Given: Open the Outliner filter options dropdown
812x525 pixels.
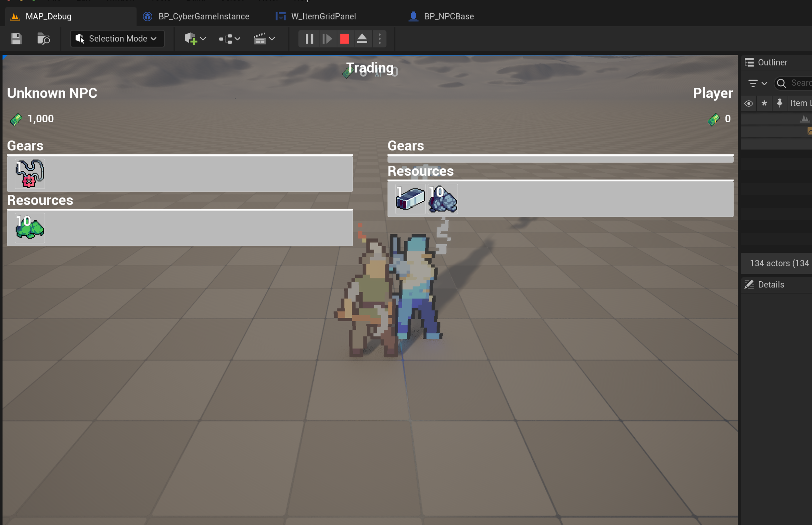Looking at the screenshot, I should 757,83.
